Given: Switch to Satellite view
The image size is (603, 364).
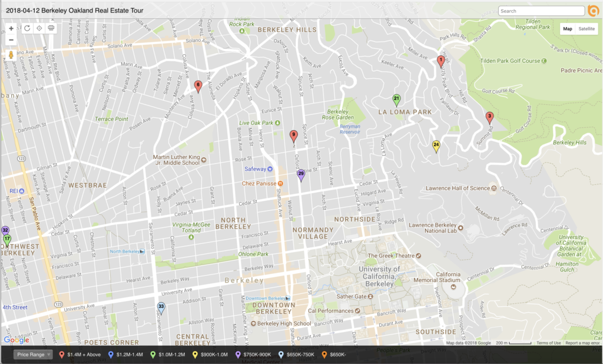Looking at the screenshot, I should (x=586, y=28).
